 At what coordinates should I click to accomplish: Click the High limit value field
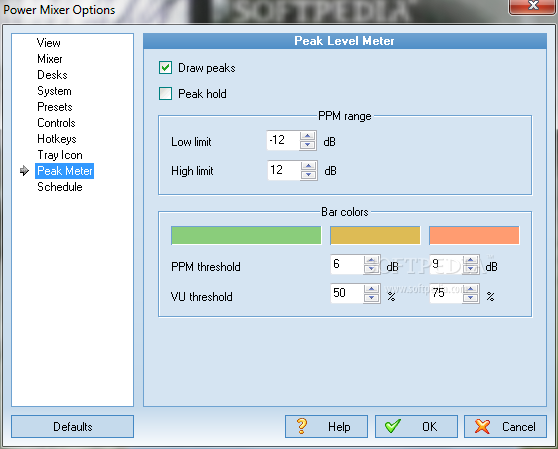[x=284, y=170]
